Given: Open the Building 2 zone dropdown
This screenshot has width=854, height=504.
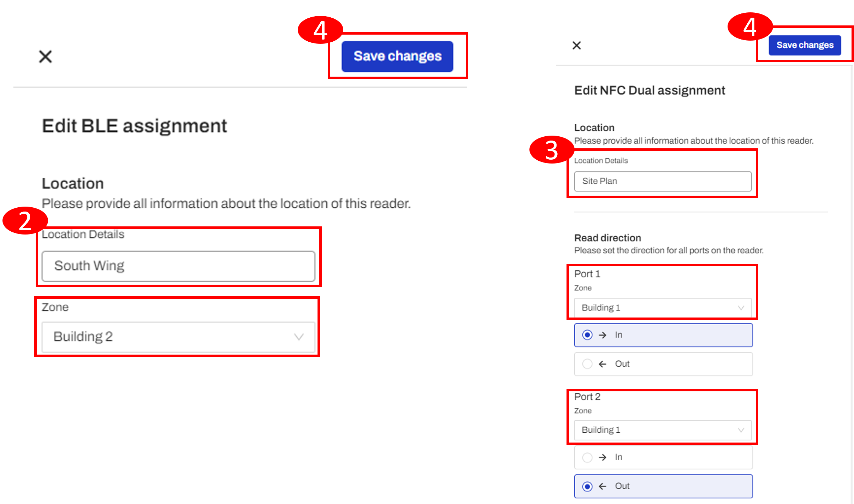Looking at the screenshot, I should click(178, 337).
